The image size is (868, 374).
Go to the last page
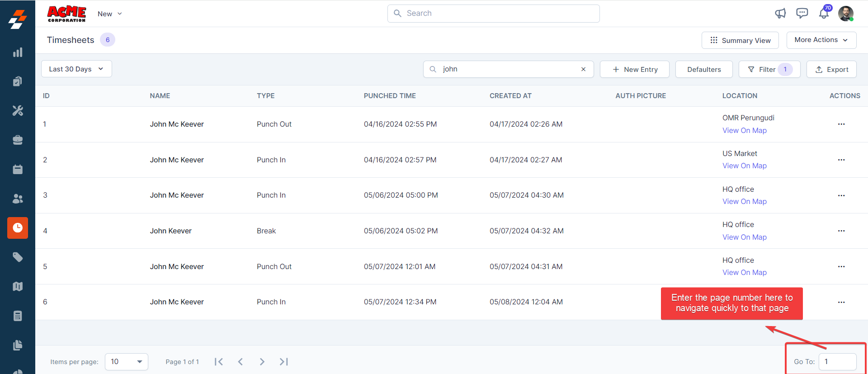click(x=283, y=362)
